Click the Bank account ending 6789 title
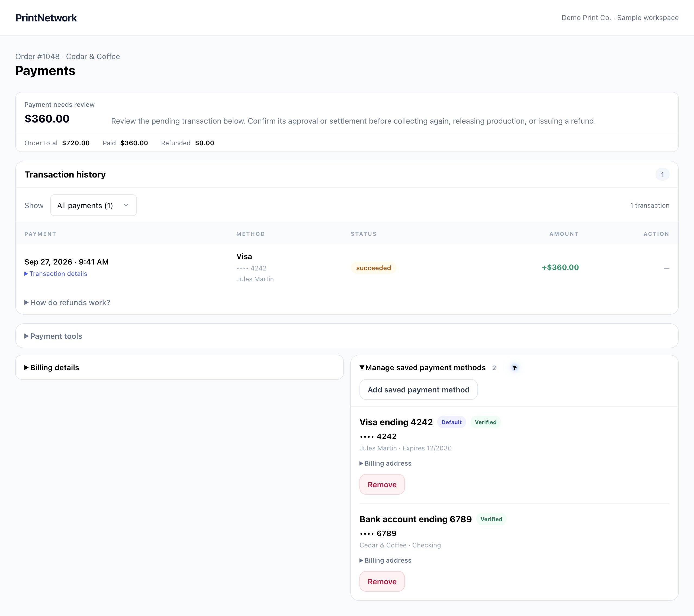The image size is (694, 616). [416, 519]
